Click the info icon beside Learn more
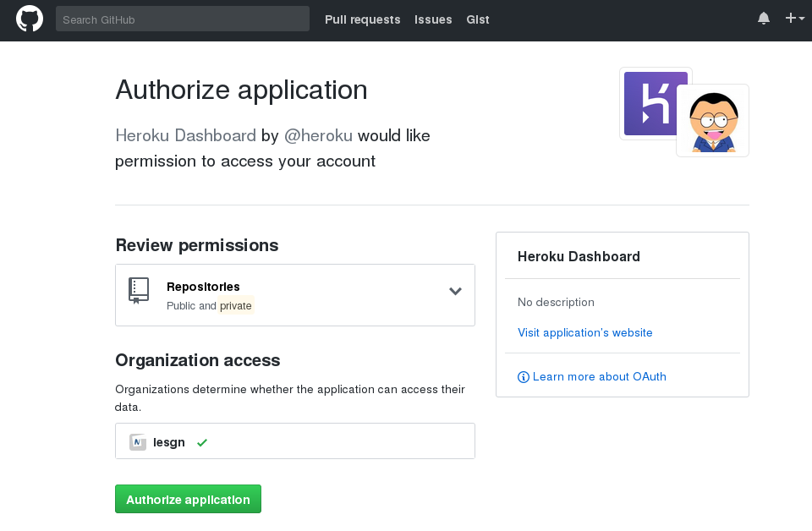The height and width of the screenshot is (531, 812). click(524, 377)
